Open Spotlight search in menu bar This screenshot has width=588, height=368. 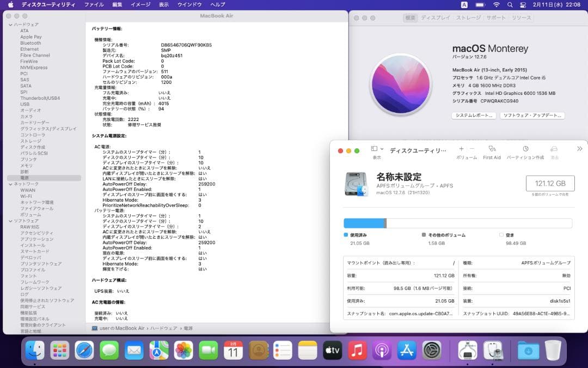coord(510,5)
